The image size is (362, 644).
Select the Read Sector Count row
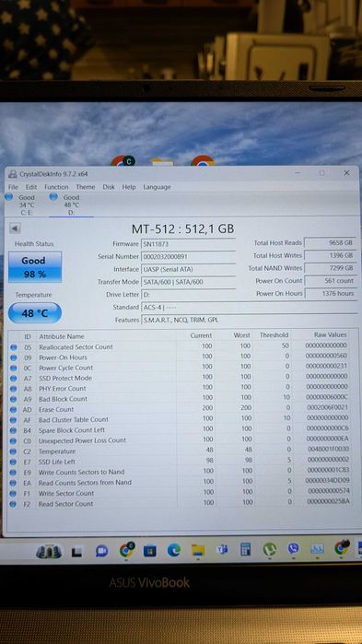coord(181,504)
